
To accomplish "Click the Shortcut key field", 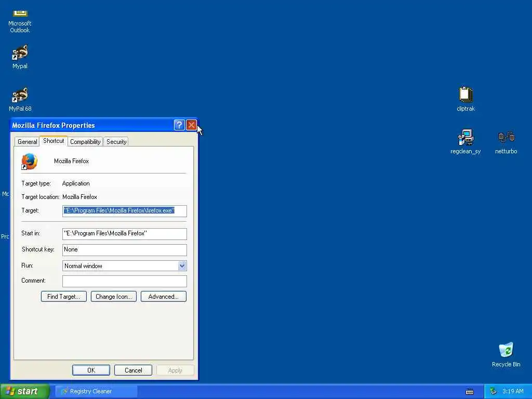I will pos(125,250).
